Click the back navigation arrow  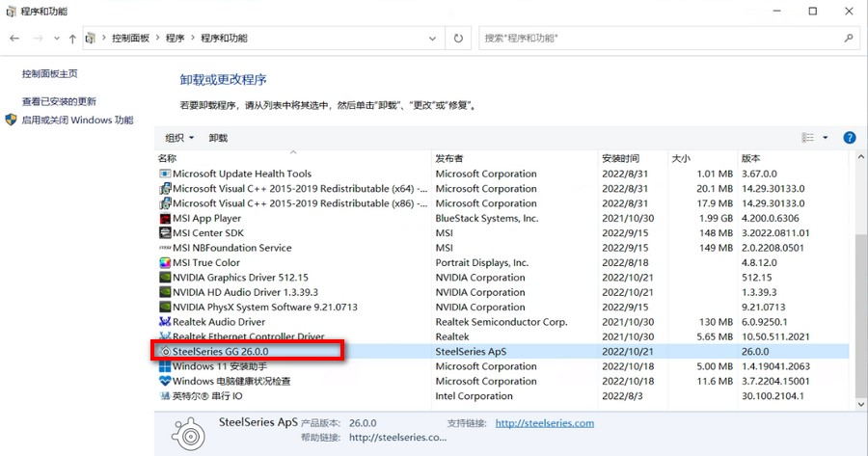point(14,39)
